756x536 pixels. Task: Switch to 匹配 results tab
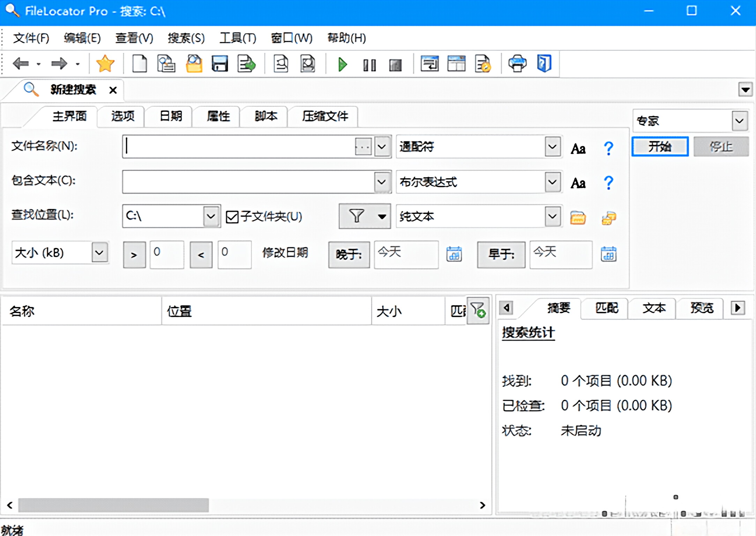606,308
